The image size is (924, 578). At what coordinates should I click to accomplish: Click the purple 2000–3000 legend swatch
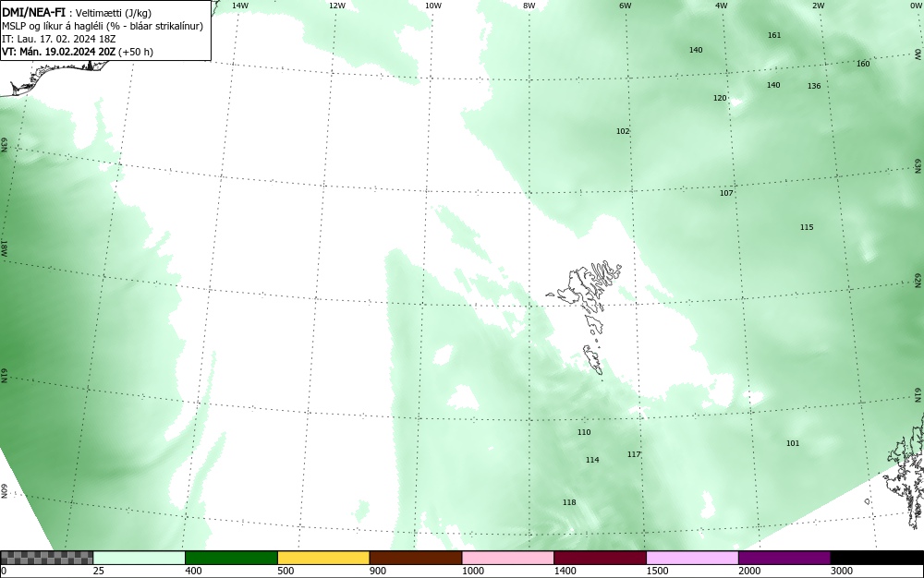point(784,558)
